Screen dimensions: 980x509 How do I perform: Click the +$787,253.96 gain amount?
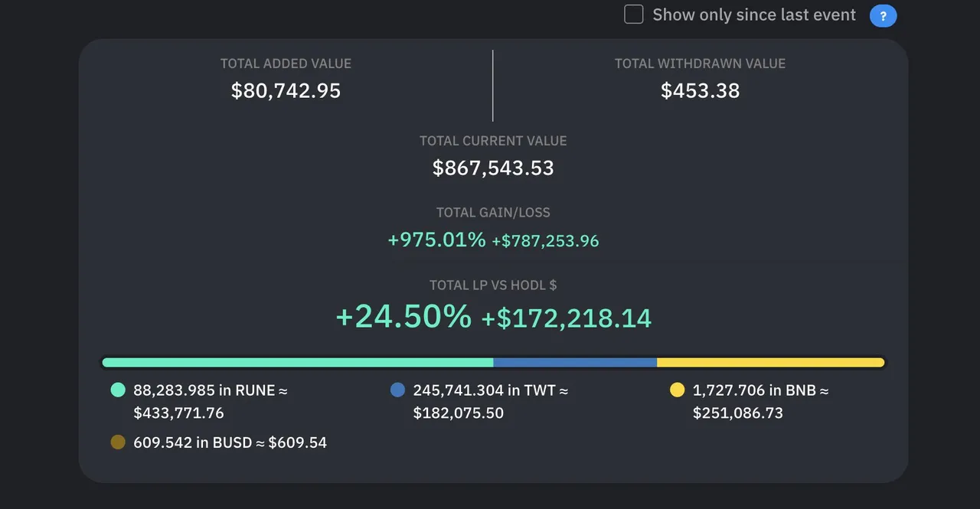pyautogui.click(x=545, y=241)
